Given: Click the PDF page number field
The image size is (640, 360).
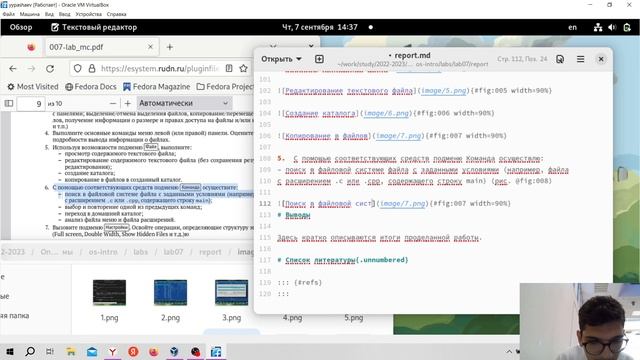Looking at the screenshot, I should [x=31, y=104].
